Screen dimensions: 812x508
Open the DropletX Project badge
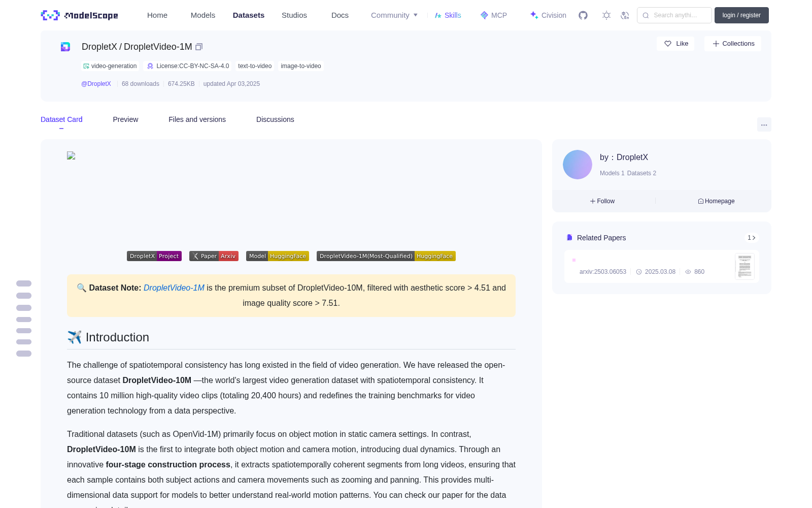click(x=154, y=256)
